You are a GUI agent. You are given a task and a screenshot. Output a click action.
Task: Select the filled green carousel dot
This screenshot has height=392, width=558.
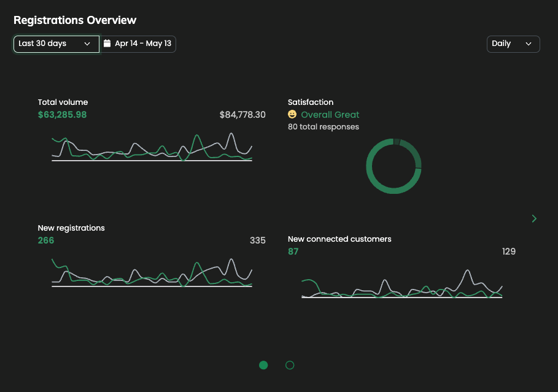263,365
